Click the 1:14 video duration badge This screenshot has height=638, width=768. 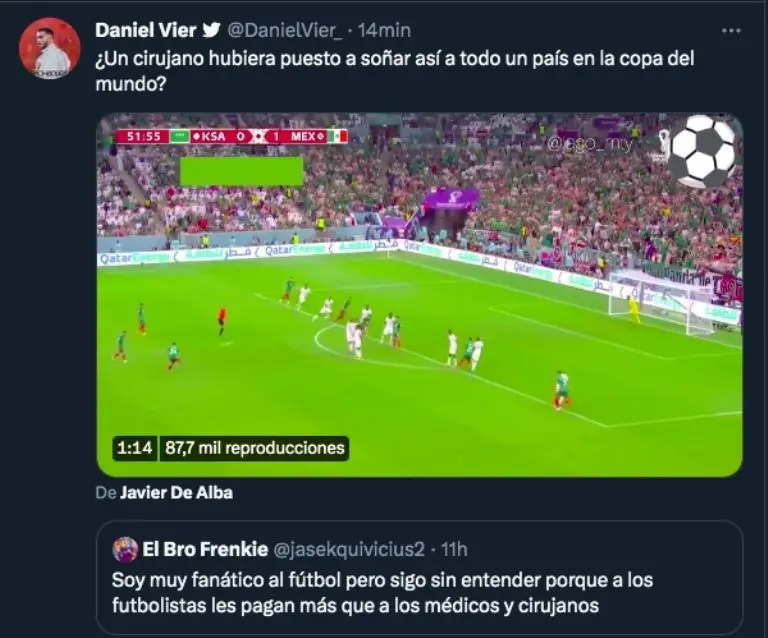click(135, 448)
